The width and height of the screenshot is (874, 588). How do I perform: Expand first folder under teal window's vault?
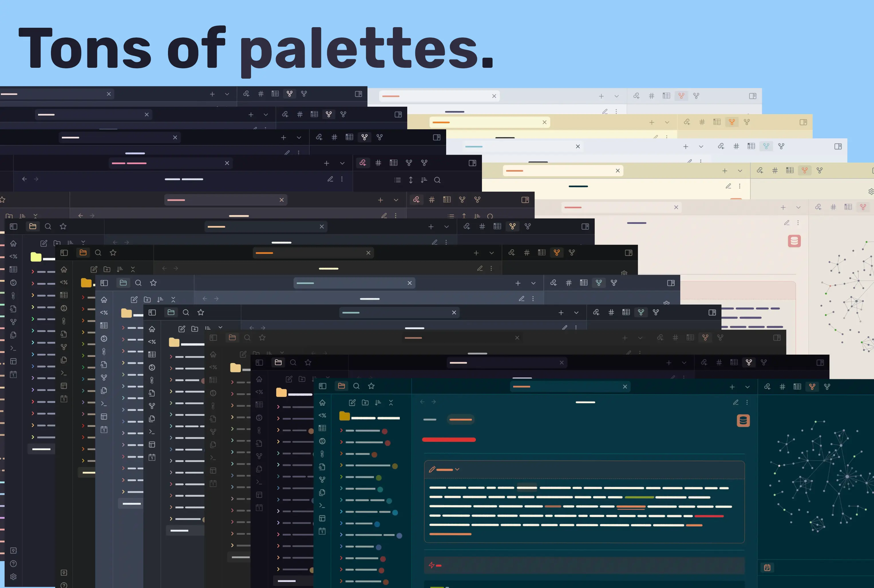point(341,430)
